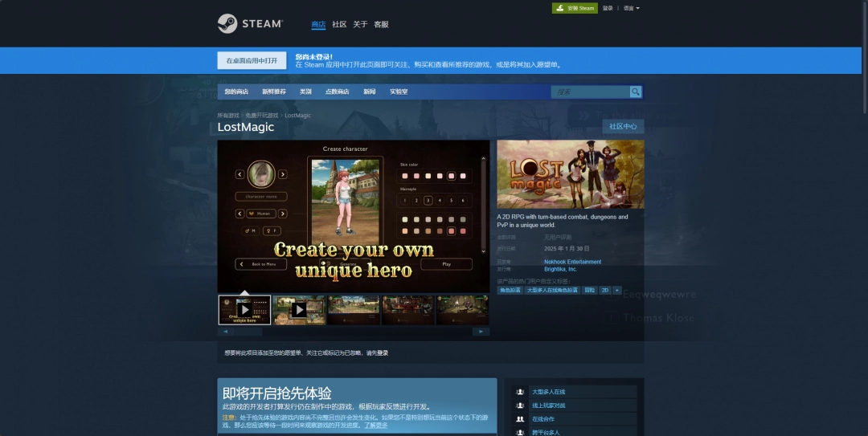The height and width of the screenshot is (436, 868).
Task: Open the 社区中心 community hub
Action: pyautogui.click(x=623, y=126)
